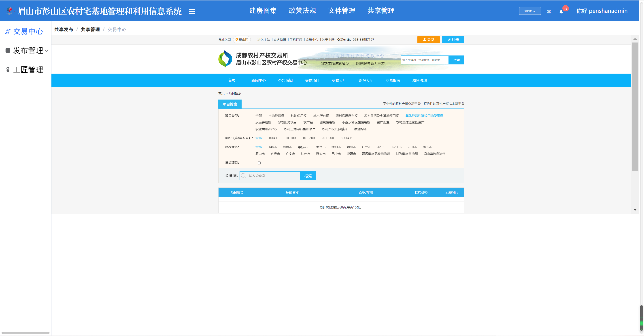Click the orange 登录 button
The height and width of the screenshot is (336, 644).
pyautogui.click(x=428, y=40)
